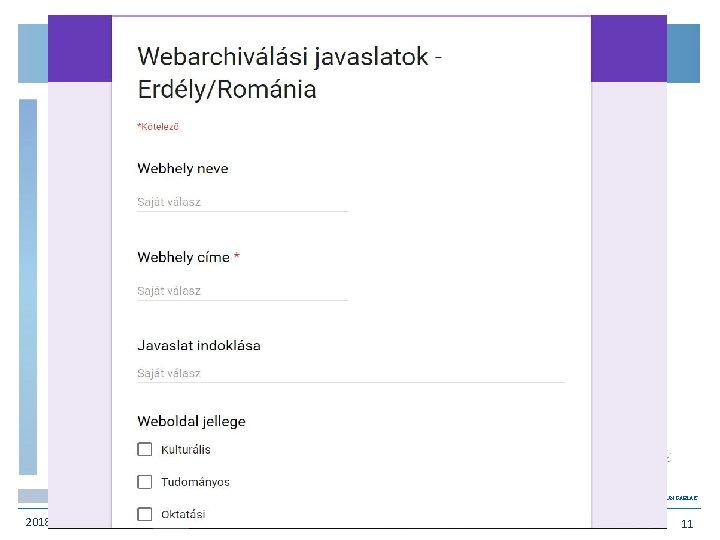The image size is (720, 540).
Task: Click the Javaslat indoklása question label
Action: 199,345
